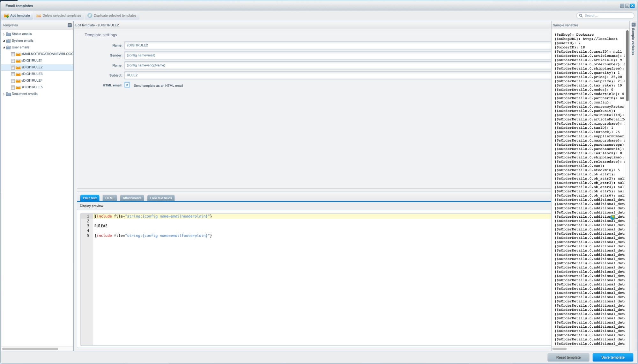Minimize the Email templates window

click(x=622, y=6)
